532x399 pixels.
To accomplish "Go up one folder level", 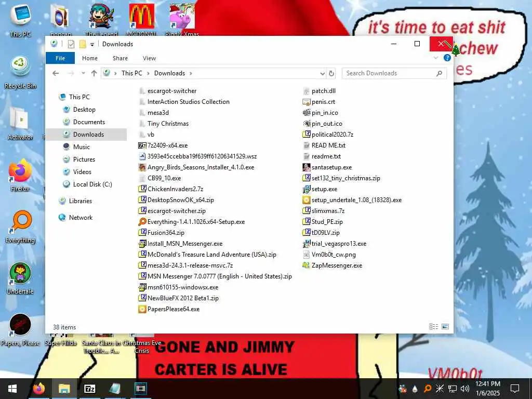I will (95, 73).
